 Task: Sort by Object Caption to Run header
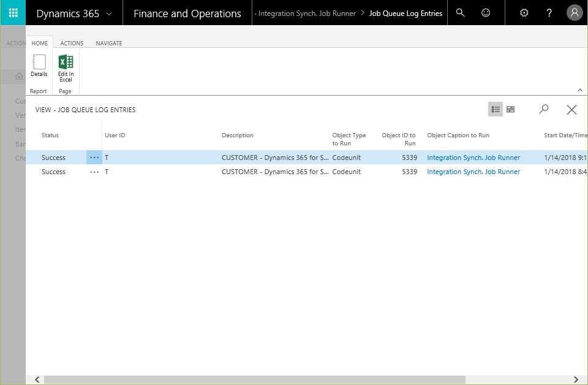tap(458, 135)
